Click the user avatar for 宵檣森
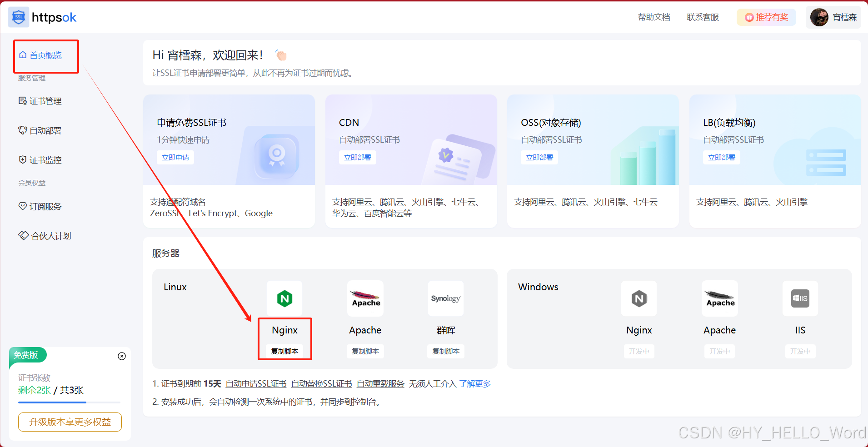This screenshot has height=447, width=868. 819,17
